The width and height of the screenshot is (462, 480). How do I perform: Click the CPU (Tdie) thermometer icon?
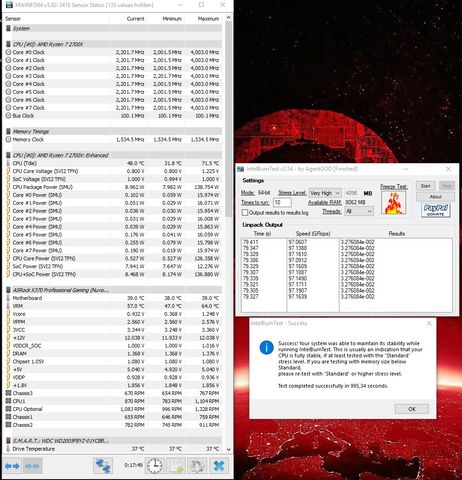tap(8, 163)
